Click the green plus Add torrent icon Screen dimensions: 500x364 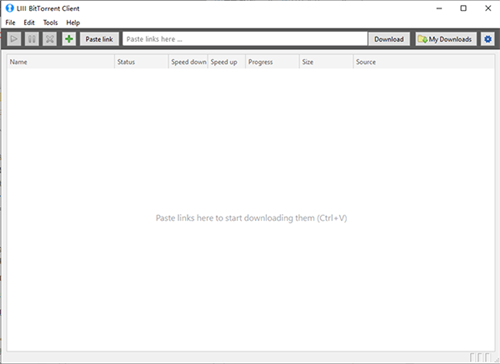coord(69,39)
